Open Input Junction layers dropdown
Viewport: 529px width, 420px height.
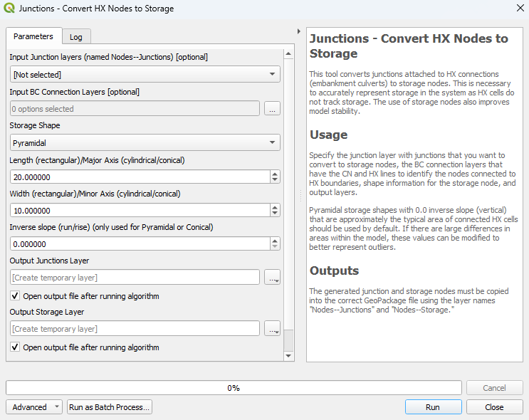click(145, 74)
